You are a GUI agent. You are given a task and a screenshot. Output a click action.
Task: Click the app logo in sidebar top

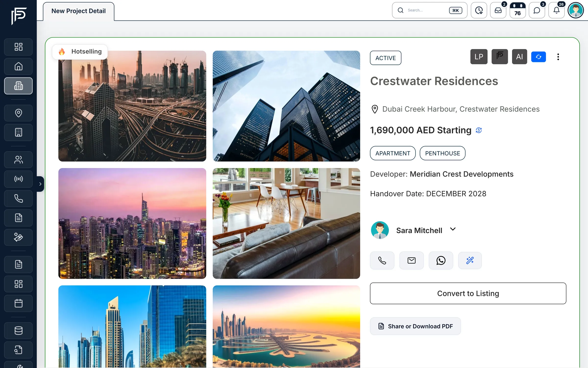pos(19,16)
